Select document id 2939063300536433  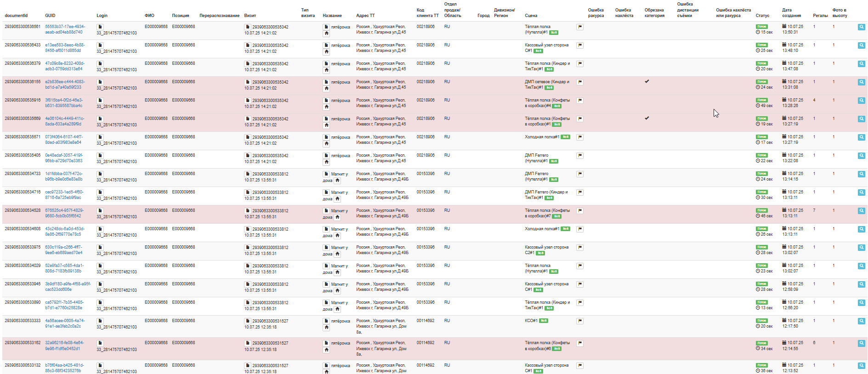(x=23, y=45)
